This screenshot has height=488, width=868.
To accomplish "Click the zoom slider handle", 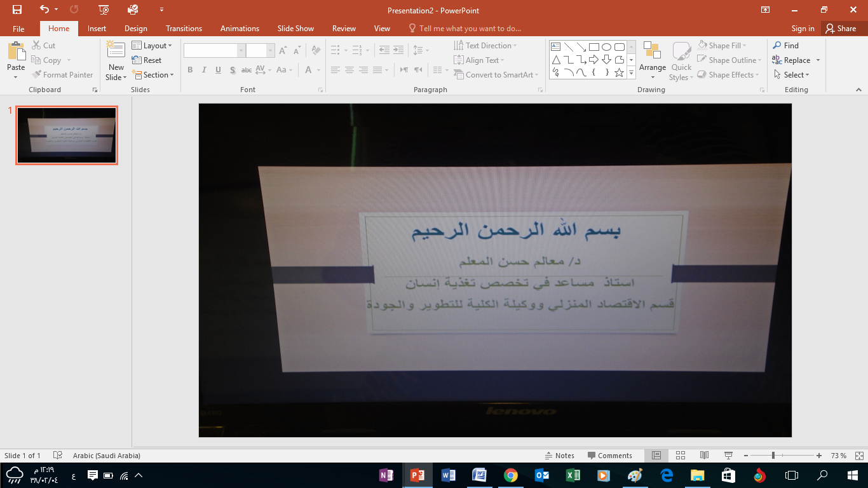I will click(773, 456).
